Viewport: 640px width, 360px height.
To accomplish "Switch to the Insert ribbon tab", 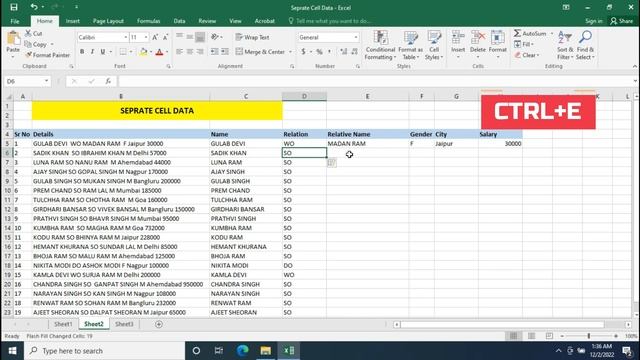I will tap(73, 21).
